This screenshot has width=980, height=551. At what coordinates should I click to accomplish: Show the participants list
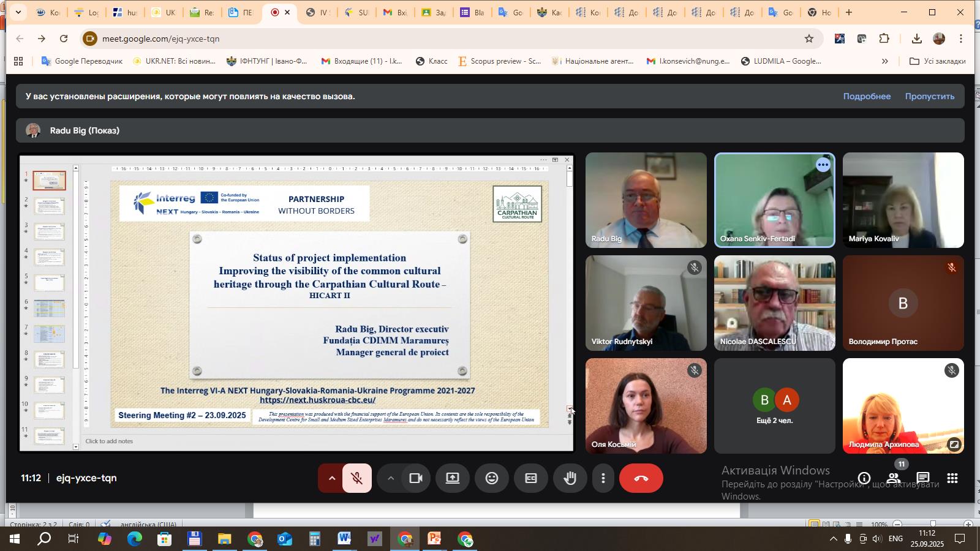coord(894,479)
